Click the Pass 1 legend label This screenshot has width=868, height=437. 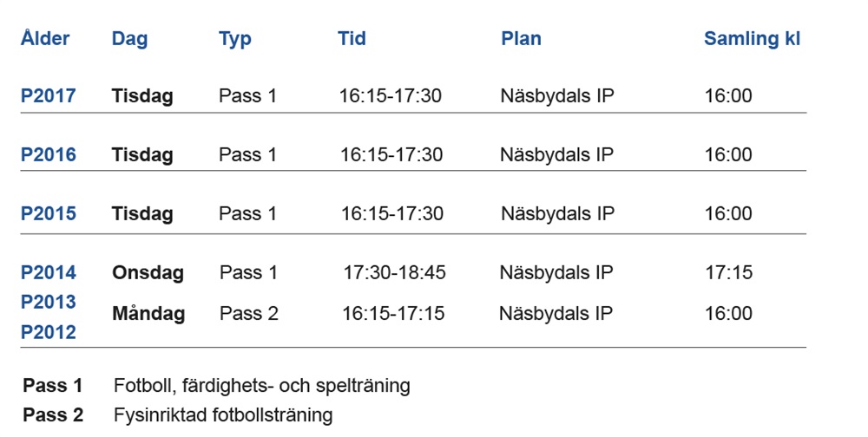[53, 386]
